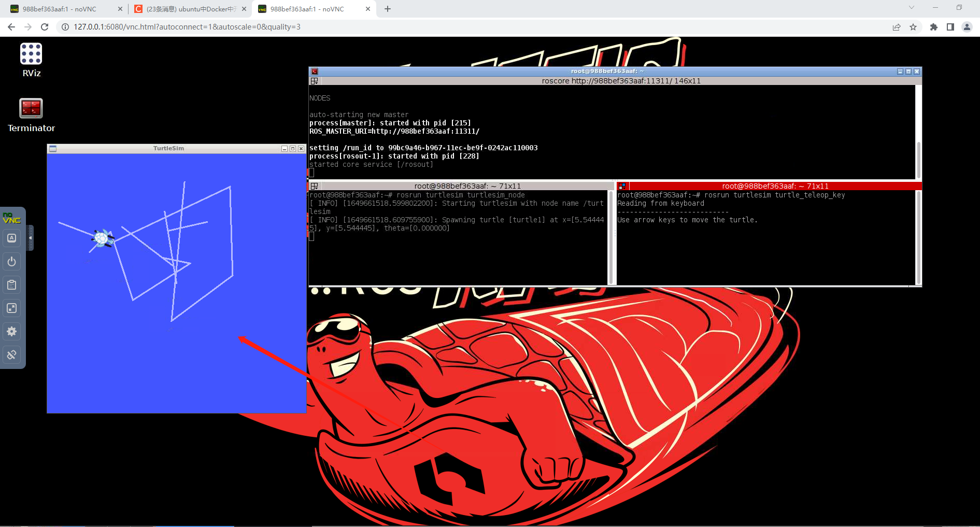
Task: Restore down the browser window
Action: pos(959,7)
